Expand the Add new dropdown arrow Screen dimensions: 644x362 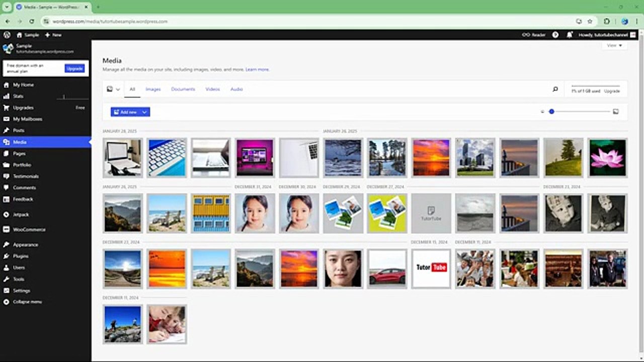click(144, 112)
